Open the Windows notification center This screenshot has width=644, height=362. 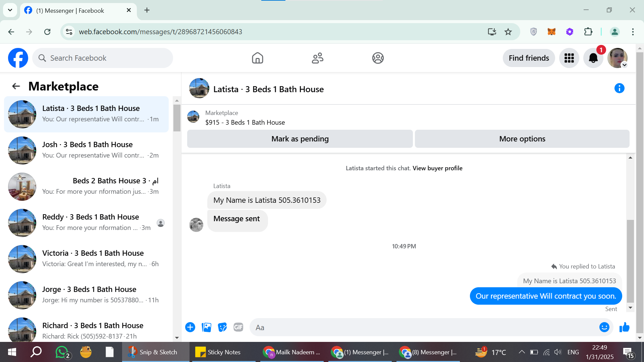coord(628,353)
